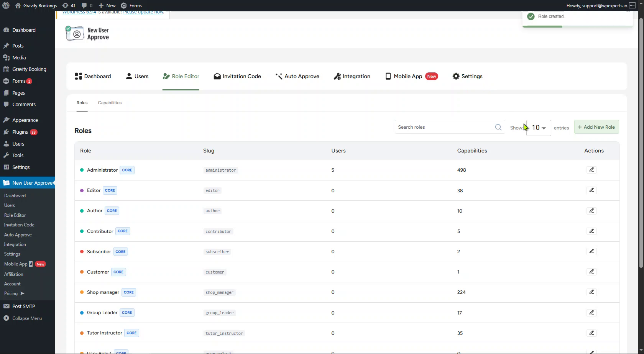Screen dimensions: 644x354
Task: Edit the Editor role
Action: click(591, 190)
